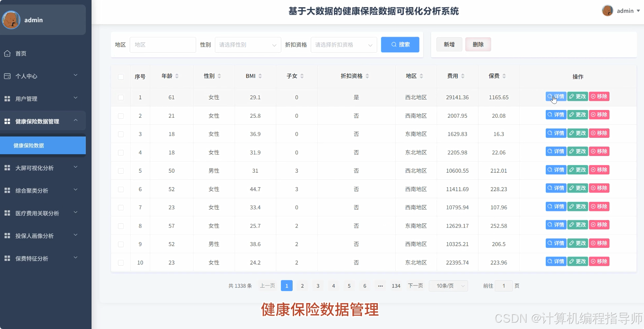Click the 删除 button
This screenshot has width=644, height=329.
point(478,44)
